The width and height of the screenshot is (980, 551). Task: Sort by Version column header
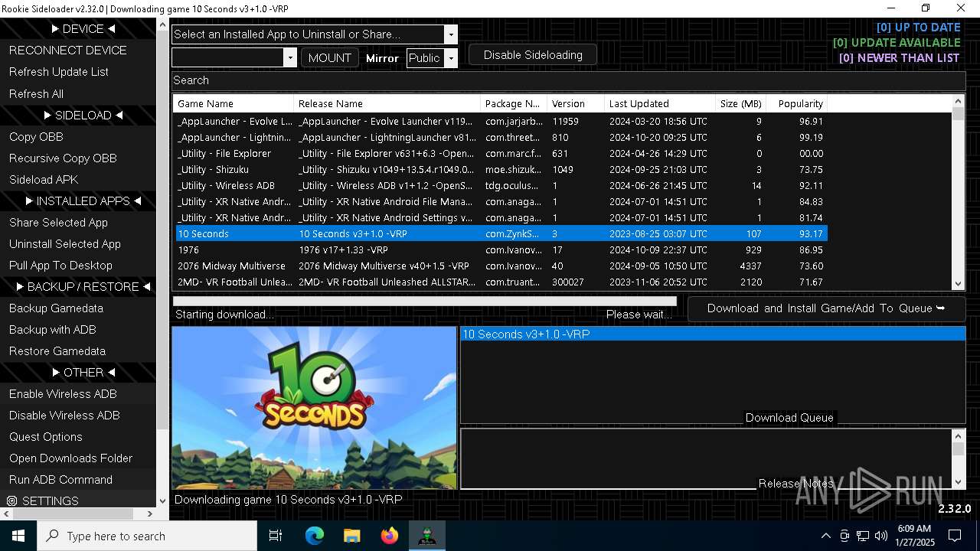click(x=575, y=103)
